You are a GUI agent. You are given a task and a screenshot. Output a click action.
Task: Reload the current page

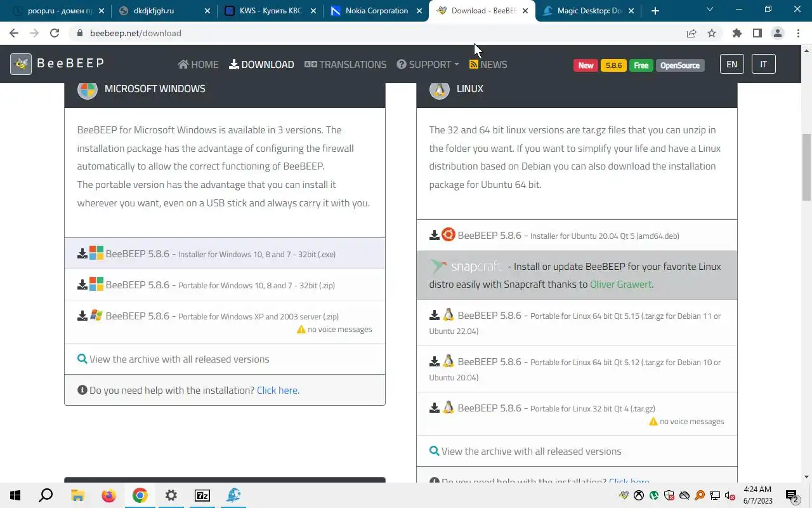(x=55, y=33)
